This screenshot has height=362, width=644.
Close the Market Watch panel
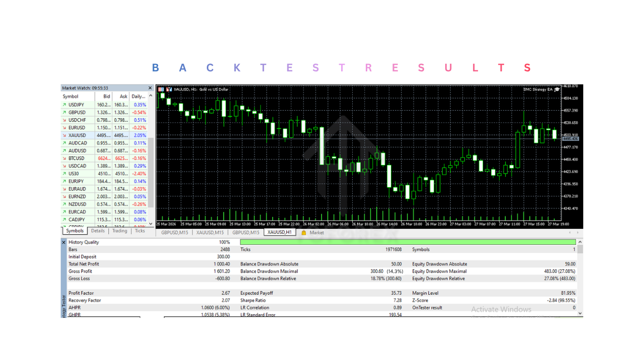pos(149,87)
